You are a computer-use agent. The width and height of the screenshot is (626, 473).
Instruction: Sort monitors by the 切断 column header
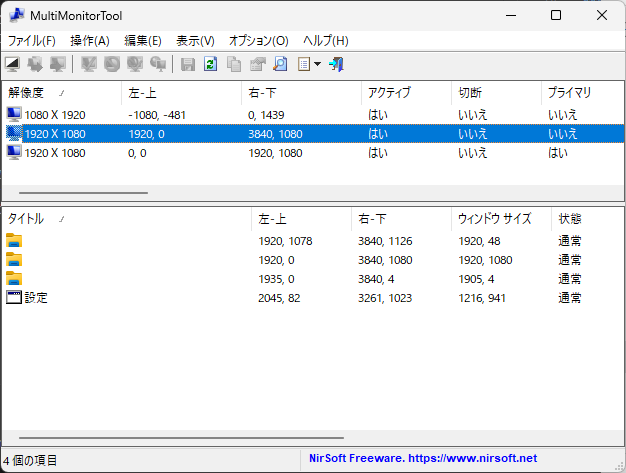click(496, 93)
